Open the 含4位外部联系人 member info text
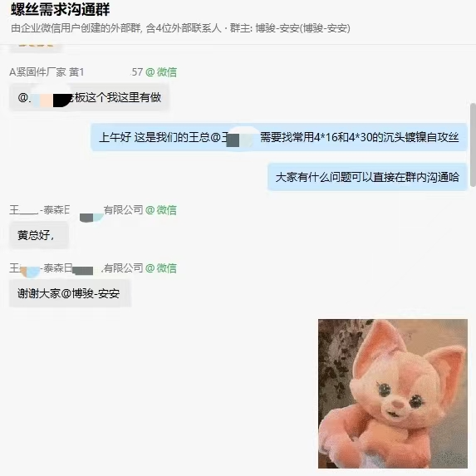This screenshot has height=476, width=476. 184,28
